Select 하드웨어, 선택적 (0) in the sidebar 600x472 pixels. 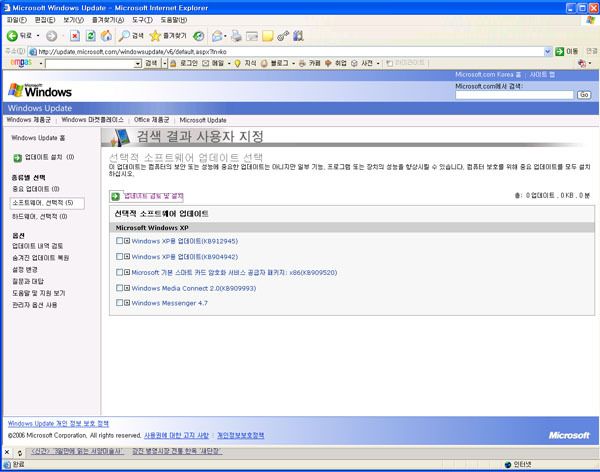(39, 216)
